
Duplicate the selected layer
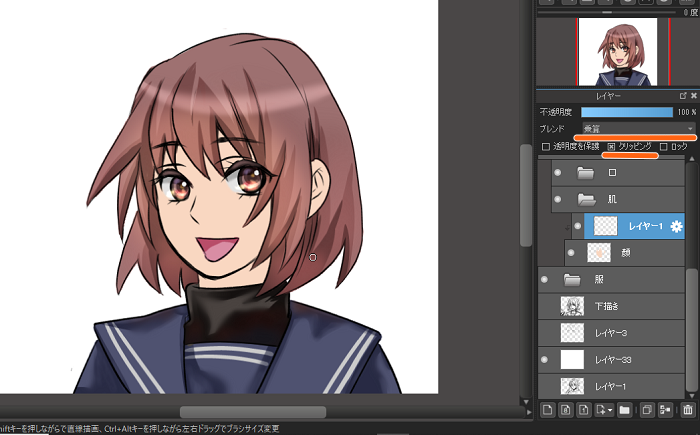[x=646, y=409]
